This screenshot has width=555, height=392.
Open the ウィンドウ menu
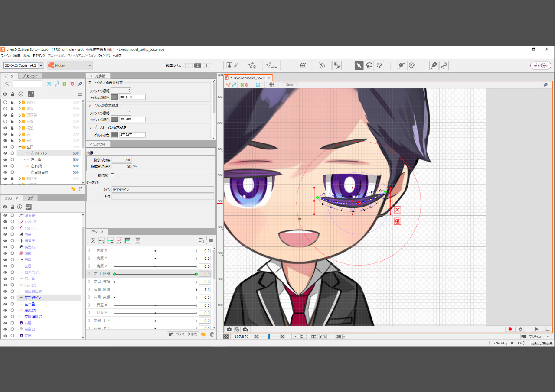pos(104,55)
